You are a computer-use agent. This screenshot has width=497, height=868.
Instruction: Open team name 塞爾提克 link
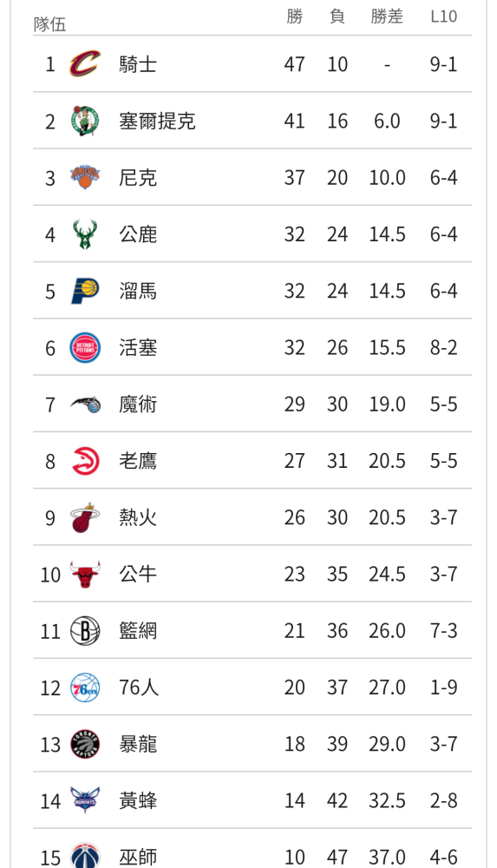tap(157, 122)
